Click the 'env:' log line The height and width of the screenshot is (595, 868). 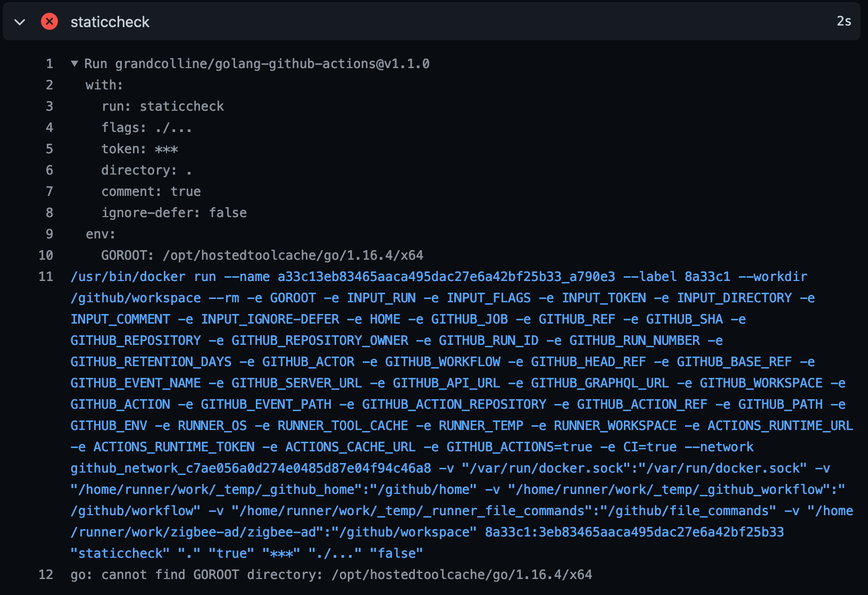coord(101,234)
